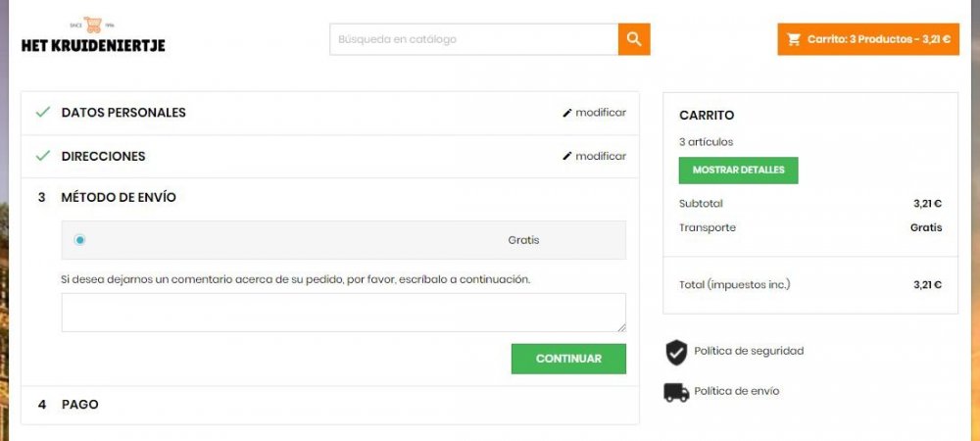980x441 pixels.
Task: Click the shopping cart icon in header
Action: (795, 39)
